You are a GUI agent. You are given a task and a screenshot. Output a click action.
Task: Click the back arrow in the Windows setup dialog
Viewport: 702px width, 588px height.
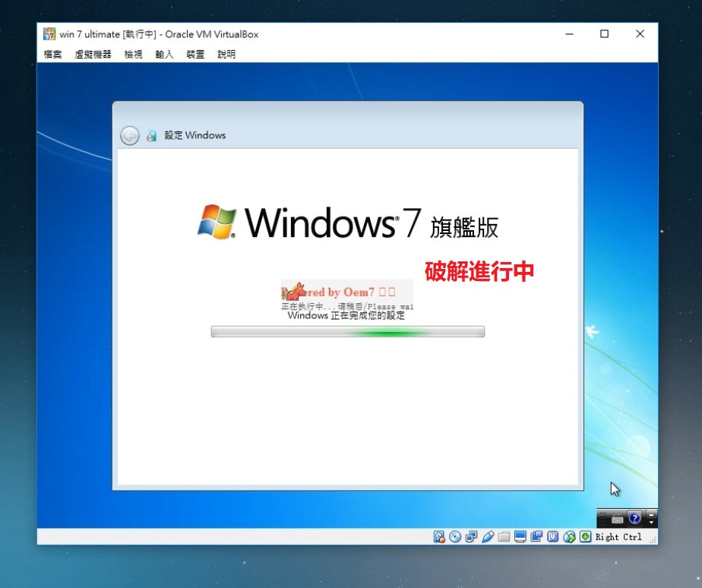(130, 136)
